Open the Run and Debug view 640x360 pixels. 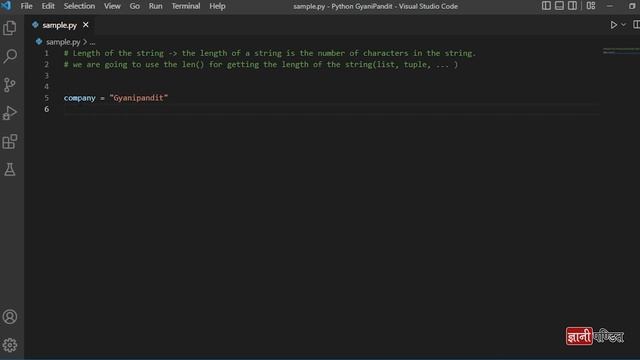(x=10, y=113)
